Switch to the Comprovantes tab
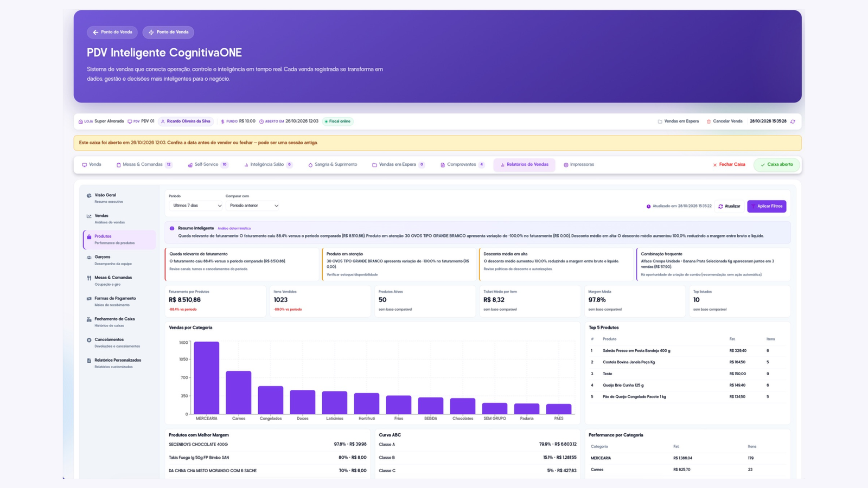 (x=462, y=164)
